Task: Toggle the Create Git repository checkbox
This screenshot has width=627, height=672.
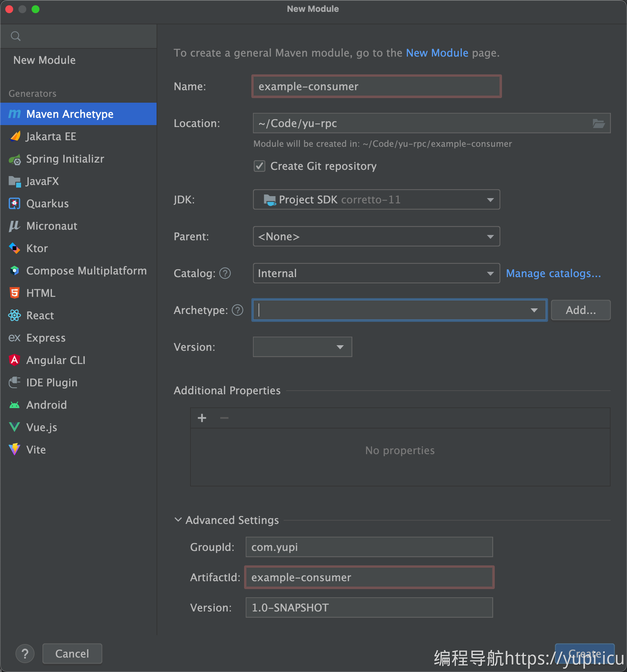Action: (x=260, y=166)
